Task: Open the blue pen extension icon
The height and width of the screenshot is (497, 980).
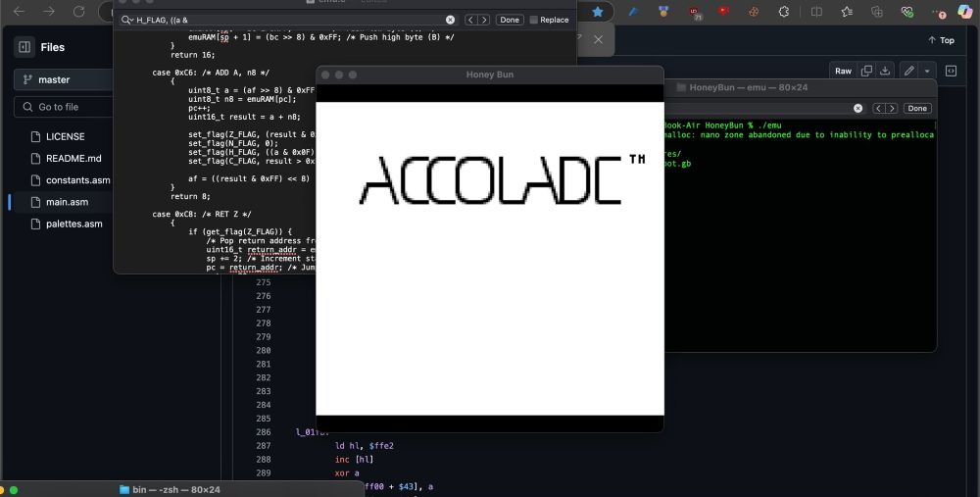Action: (632, 11)
